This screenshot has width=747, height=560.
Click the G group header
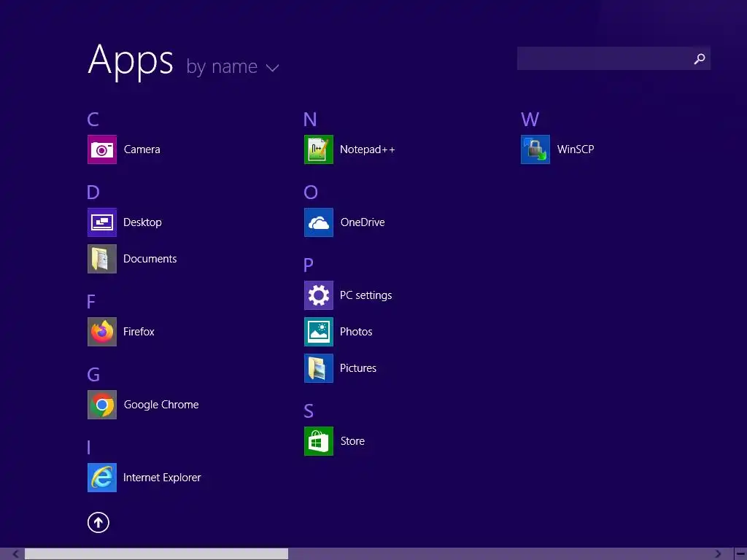tap(94, 375)
